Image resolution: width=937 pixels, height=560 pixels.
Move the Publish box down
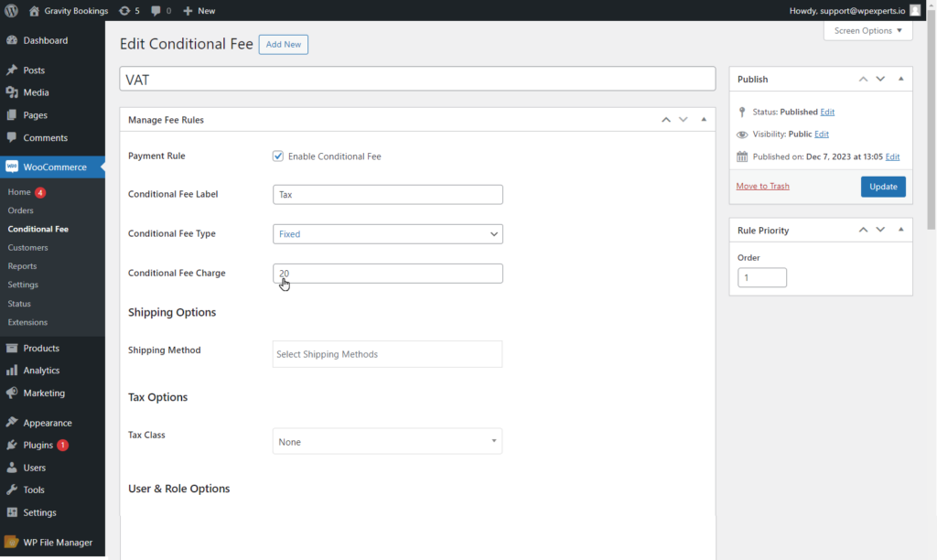coord(880,79)
